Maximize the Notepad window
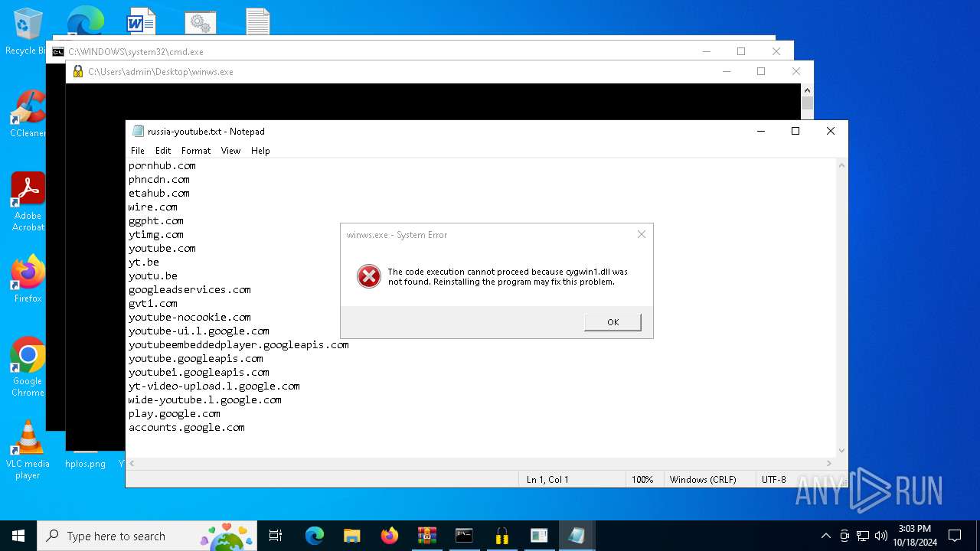Image resolution: width=980 pixels, height=551 pixels. tap(795, 131)
